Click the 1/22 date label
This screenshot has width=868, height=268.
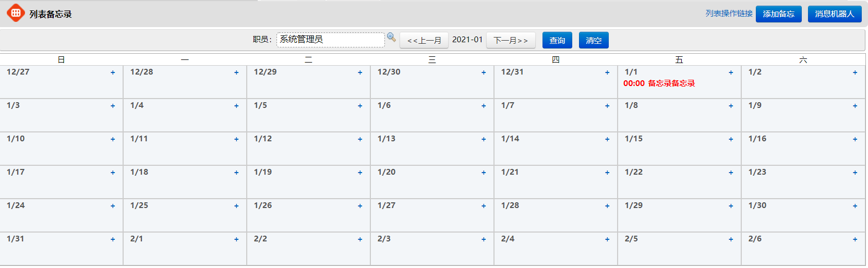point(634,172)
